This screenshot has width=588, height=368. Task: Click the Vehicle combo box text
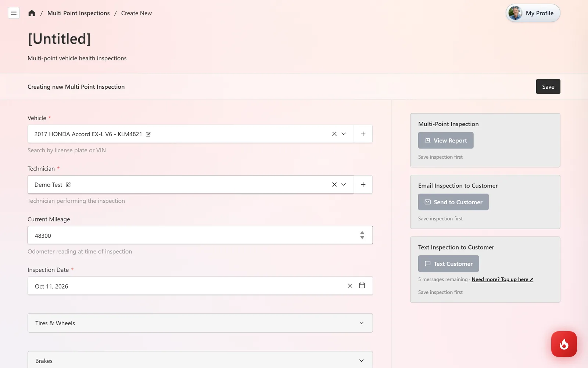pyautogui.click(x=88, y=134)
